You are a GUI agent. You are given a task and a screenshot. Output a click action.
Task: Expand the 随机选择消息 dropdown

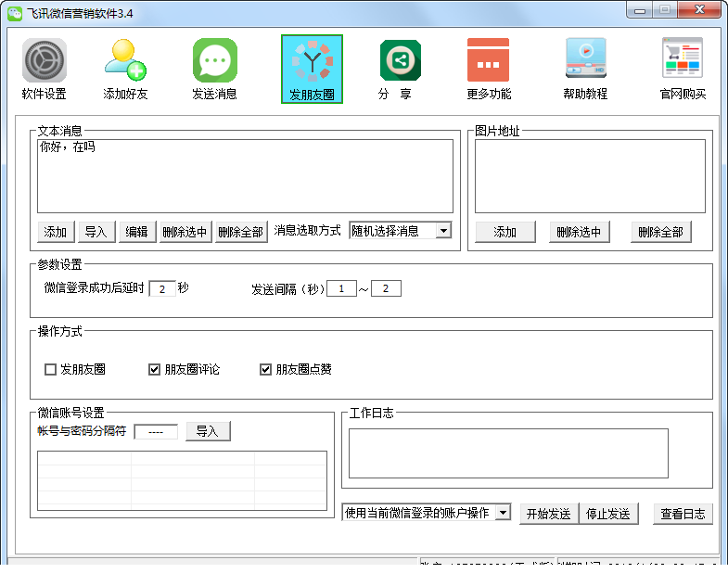(x=444, y=231)
